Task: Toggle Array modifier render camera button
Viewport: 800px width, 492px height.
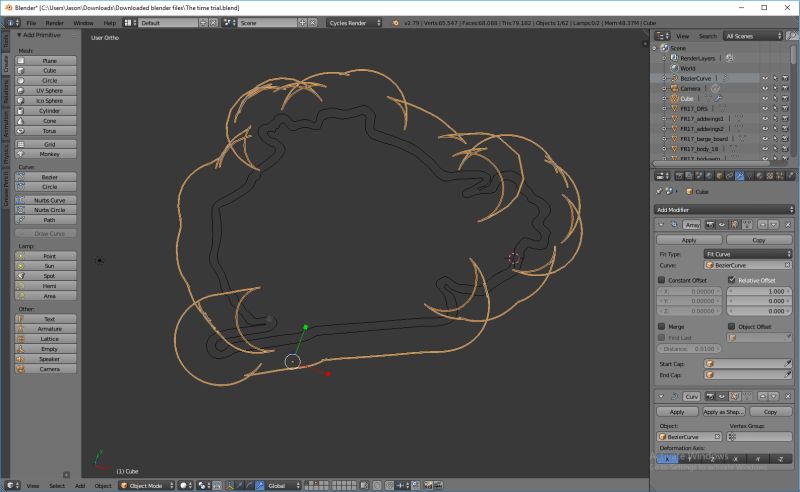Action: coord(710,225)
